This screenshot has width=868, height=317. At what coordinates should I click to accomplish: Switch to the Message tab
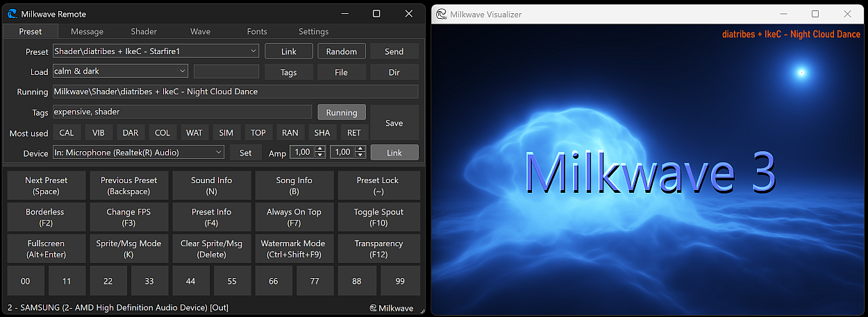coord(87,31)
